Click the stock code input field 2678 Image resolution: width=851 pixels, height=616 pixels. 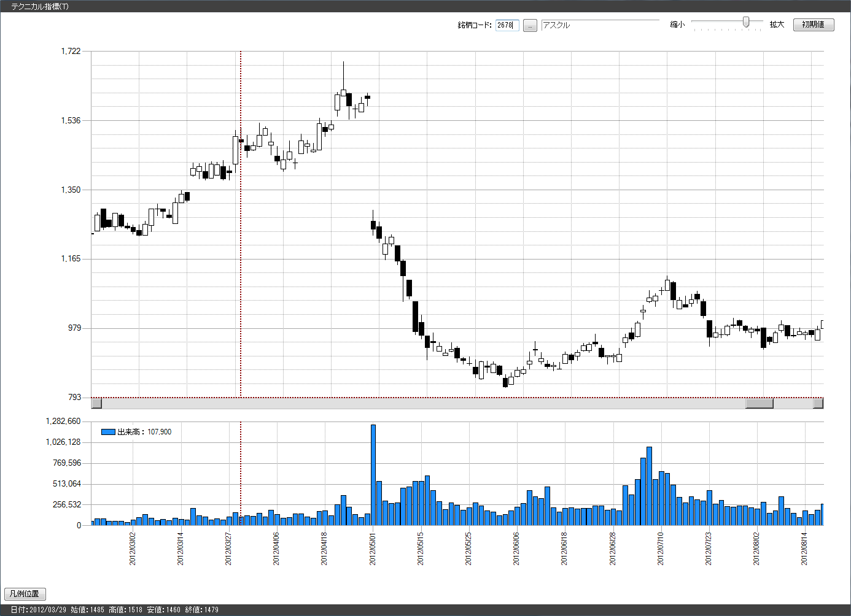[x=507, y=25]
